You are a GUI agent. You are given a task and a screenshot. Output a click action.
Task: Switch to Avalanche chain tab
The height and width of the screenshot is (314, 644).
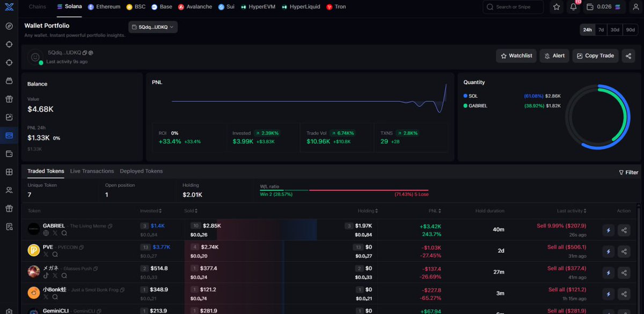pos(196,7)
